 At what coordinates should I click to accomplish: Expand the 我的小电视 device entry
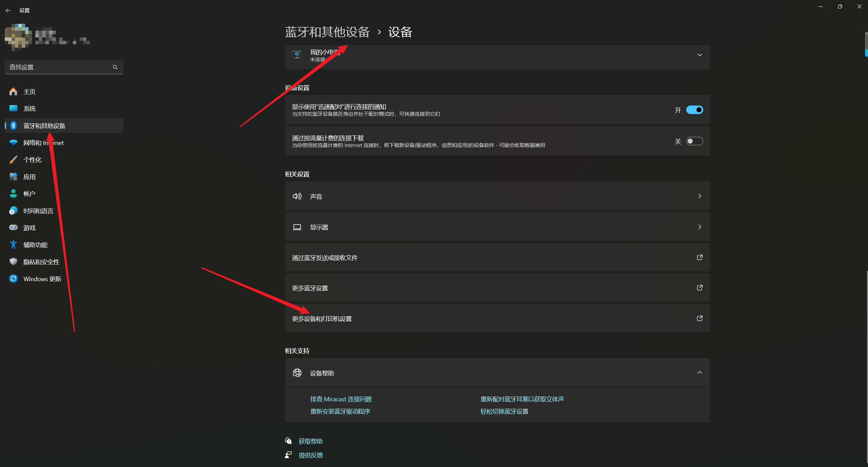[700, 55]
